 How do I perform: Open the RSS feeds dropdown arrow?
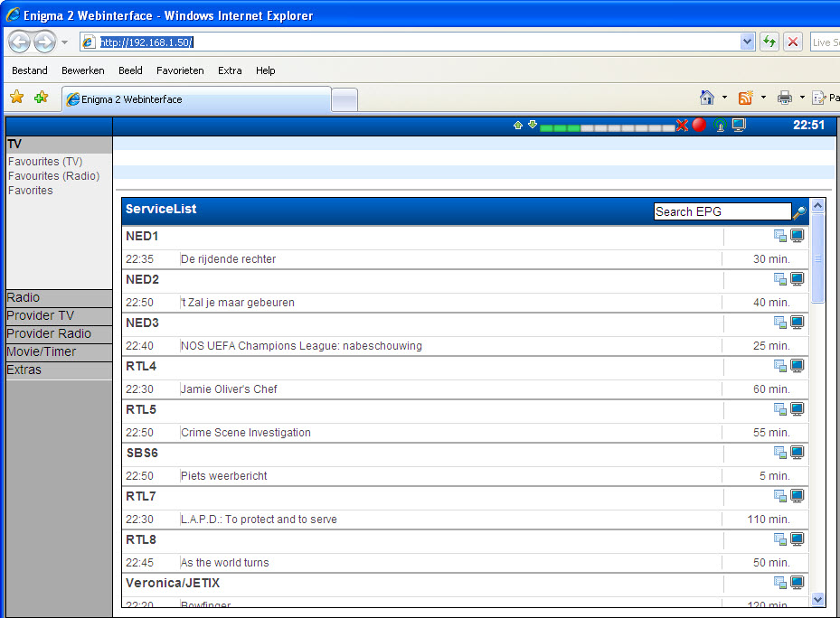(x=763, y=98)
